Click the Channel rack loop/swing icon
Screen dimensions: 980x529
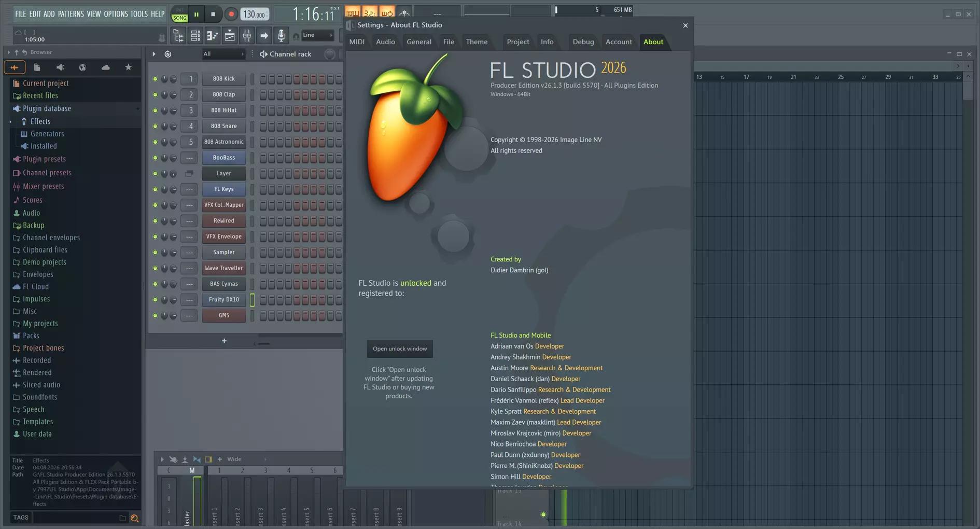pos(168,54)
